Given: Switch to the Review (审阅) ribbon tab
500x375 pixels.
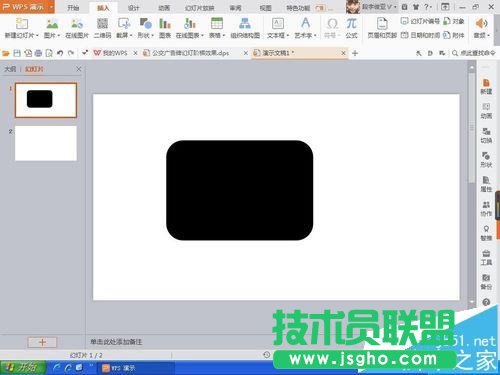Looking at the screenshot, I should point(235,8).
